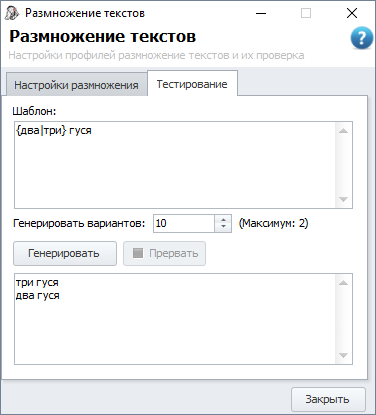Minimize the Размножение текстов window
This screenshot has width=376, height=415.
click(261, 13)
